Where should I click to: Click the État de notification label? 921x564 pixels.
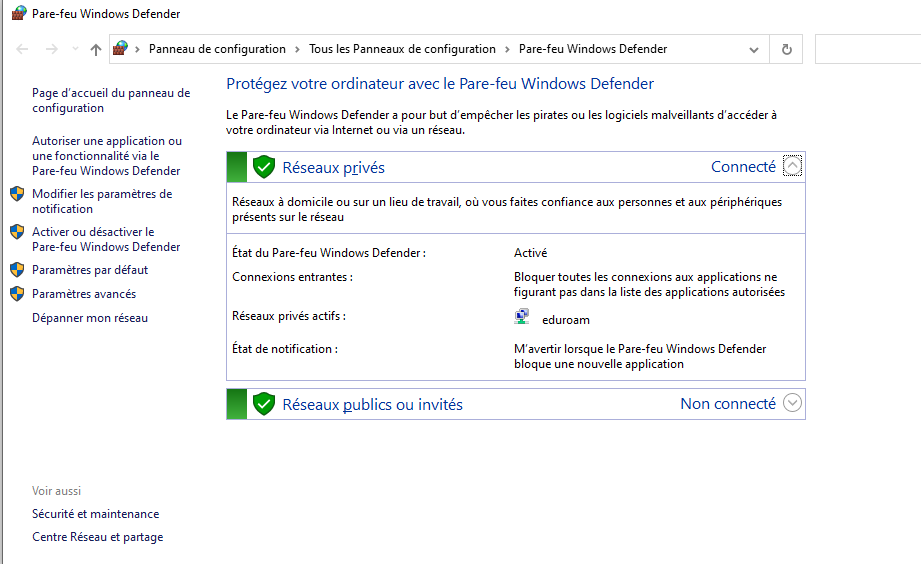[x=285, y=349]
